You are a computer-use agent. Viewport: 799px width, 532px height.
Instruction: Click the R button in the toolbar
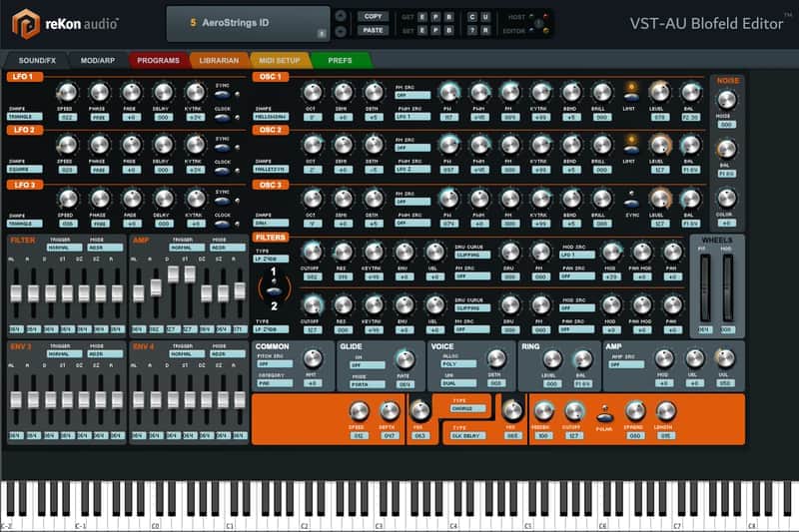click(x=485, y=31)
